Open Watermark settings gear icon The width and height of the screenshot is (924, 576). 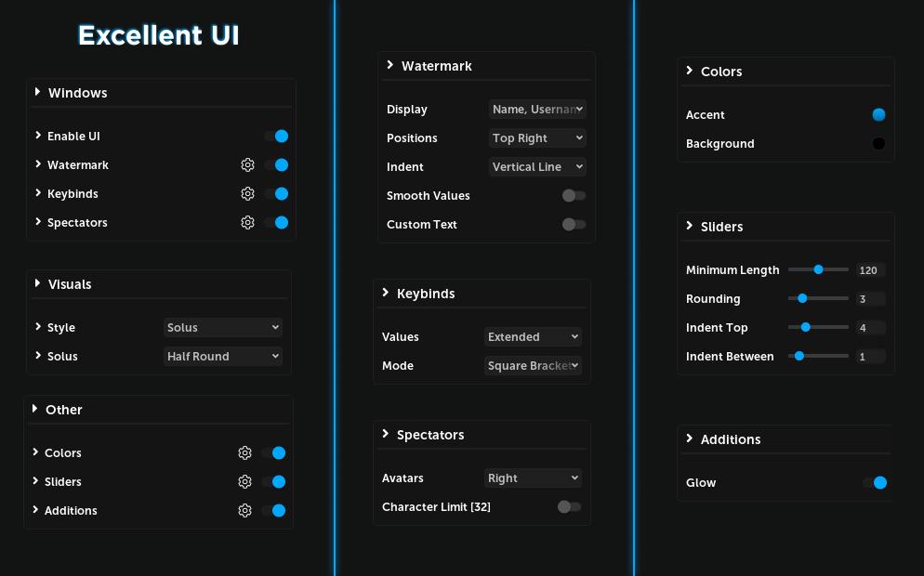pos(247,165)
